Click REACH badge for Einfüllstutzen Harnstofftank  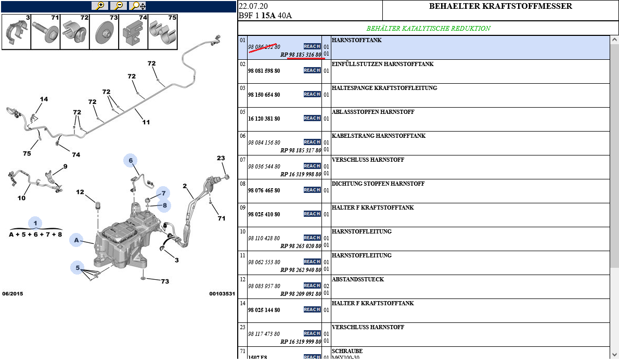click(x=312, y=70)
